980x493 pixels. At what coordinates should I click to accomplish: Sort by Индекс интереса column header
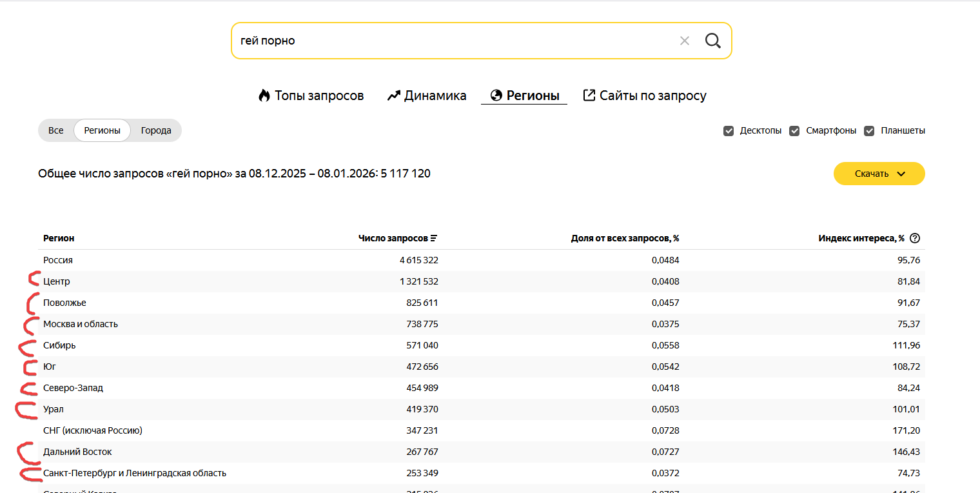(861, 238)
